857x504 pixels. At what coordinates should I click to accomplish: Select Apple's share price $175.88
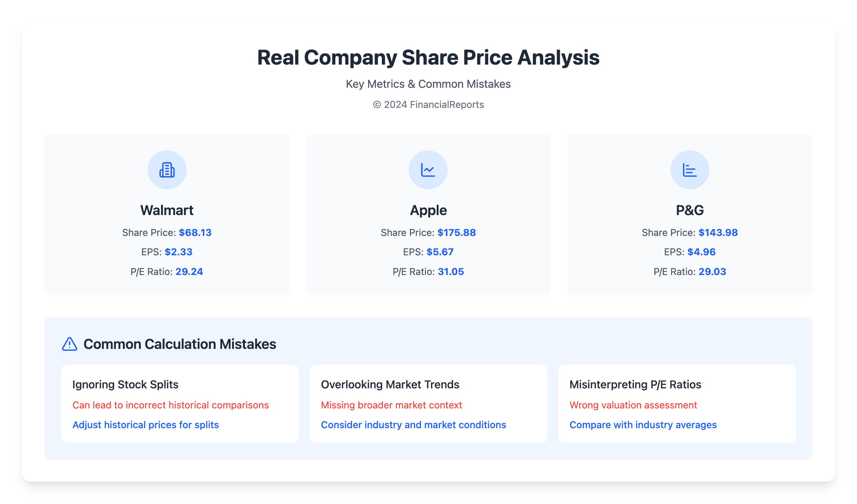tap(457, 232)
